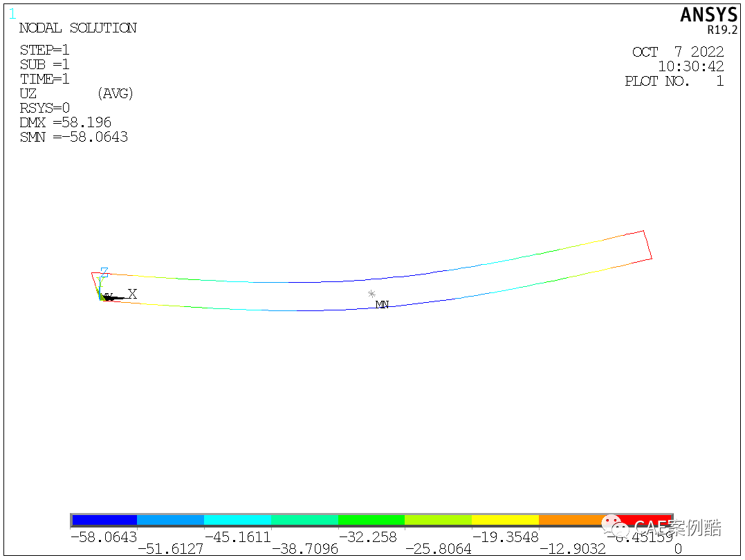Click the cyan legend color band
The image size is (745, 560).
(237, 520)
